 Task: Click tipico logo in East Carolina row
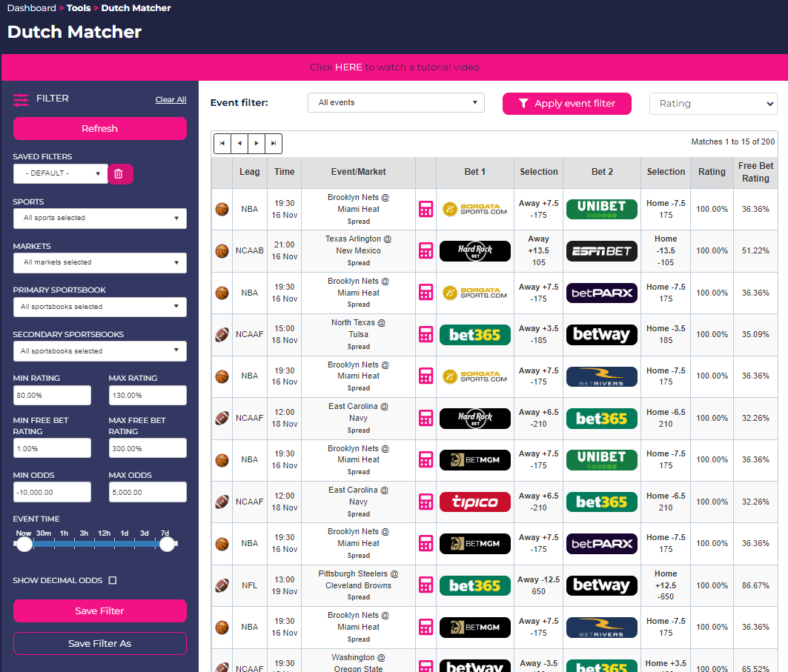coord(475,502)
